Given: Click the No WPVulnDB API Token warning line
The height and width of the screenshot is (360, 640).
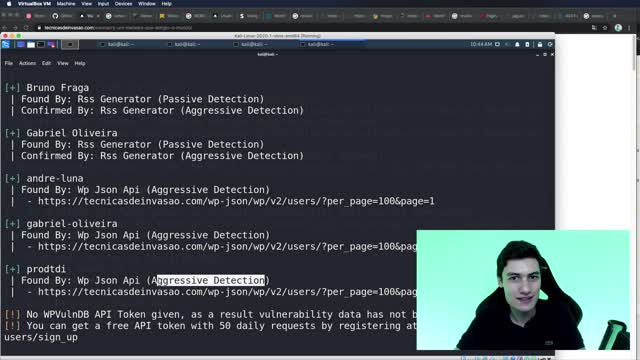Looking at the screenshot, I should tap(210, 314).
